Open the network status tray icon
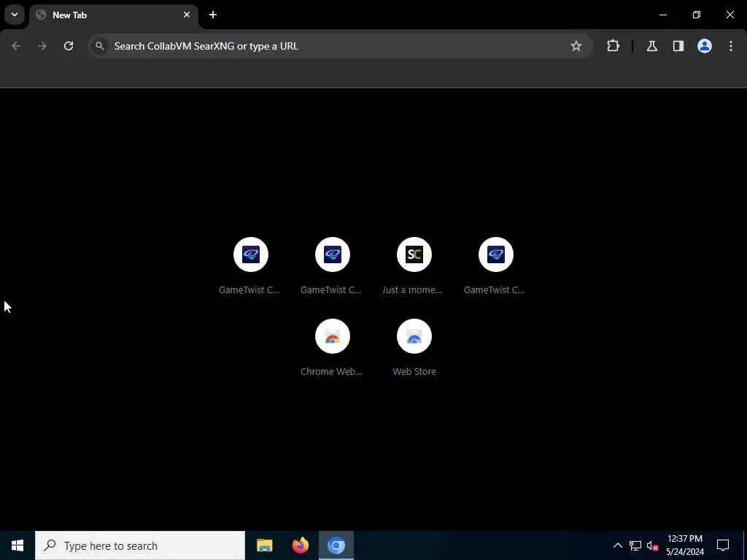Image resolution: width=747 pixels, height=560 pixels. coord(635,545)
